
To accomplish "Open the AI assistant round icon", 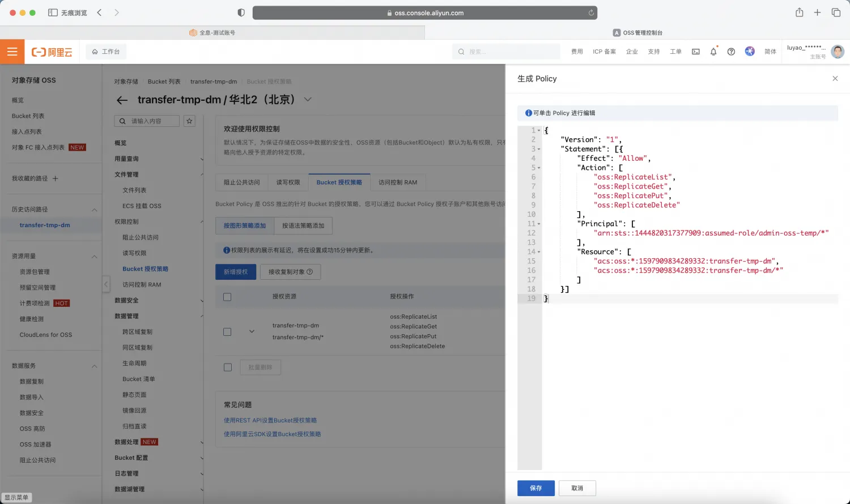I will [x=750, y=51].
